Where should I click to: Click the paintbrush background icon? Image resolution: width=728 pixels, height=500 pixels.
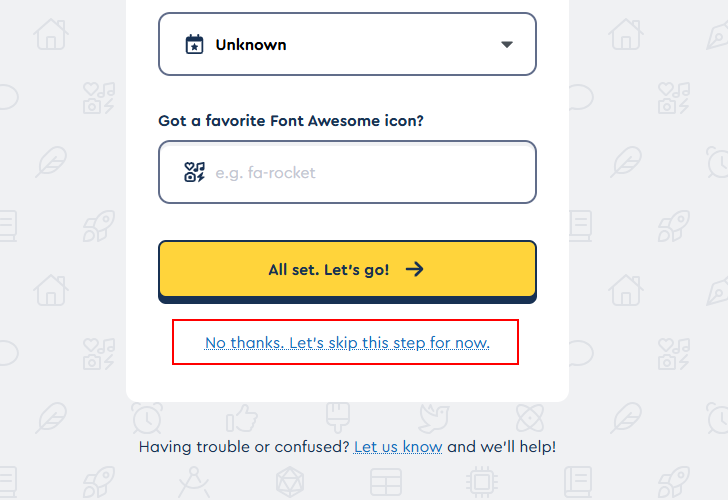[335, 418]
